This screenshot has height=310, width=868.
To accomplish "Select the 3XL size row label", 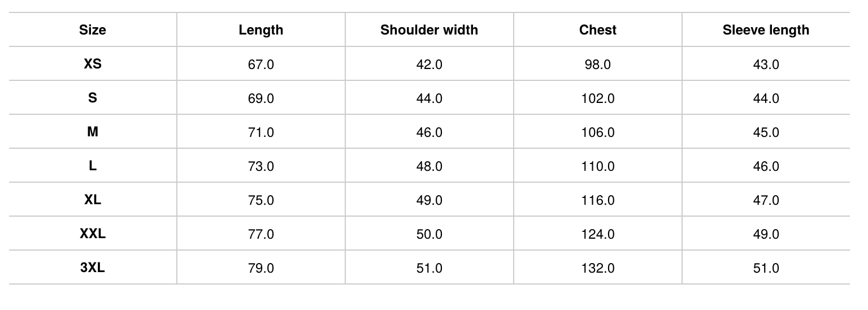I will click(x=93, y=268).
